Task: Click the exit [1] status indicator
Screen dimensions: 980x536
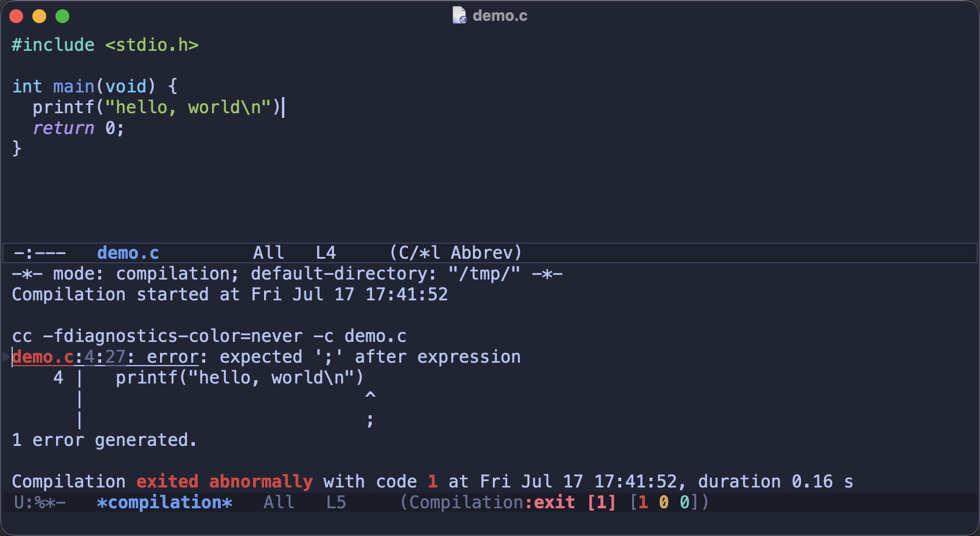Action: coord(574,502)
